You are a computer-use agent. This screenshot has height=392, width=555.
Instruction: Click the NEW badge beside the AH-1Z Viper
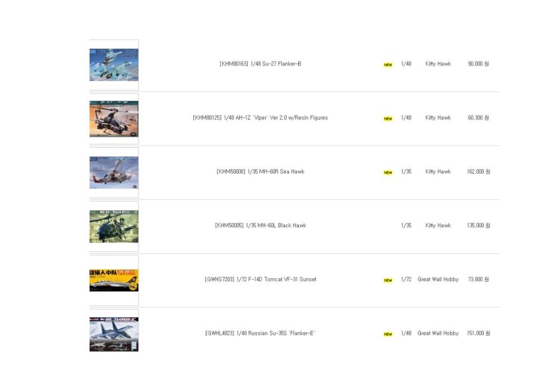pos(388,119)
